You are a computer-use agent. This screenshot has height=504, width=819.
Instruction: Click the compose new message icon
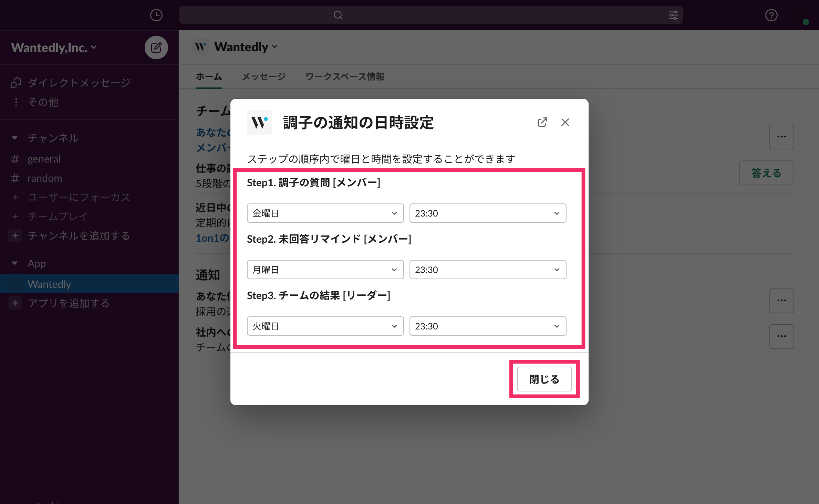pyautogui.click(x=156, y=48)
